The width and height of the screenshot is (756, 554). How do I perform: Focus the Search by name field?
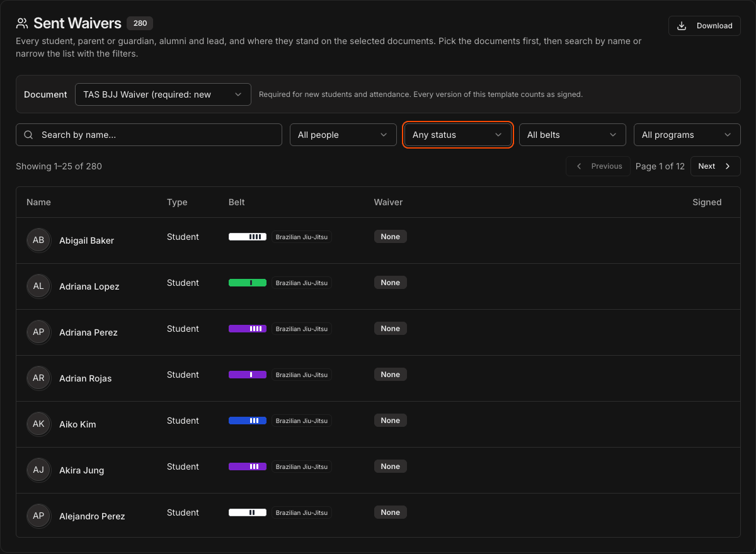coord(149,135)
